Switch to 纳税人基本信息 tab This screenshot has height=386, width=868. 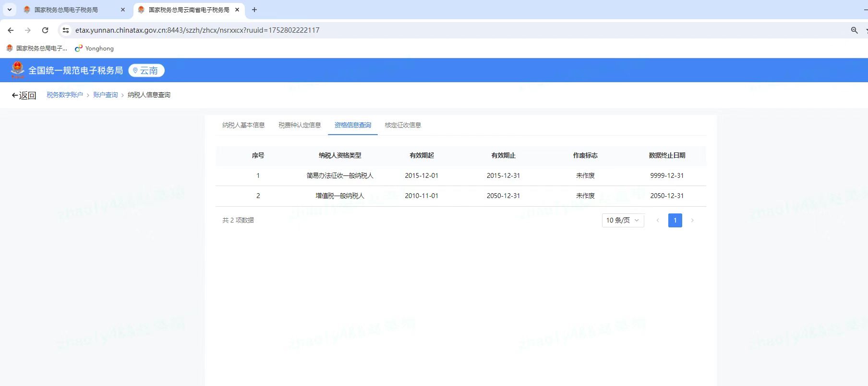point(243,125)
